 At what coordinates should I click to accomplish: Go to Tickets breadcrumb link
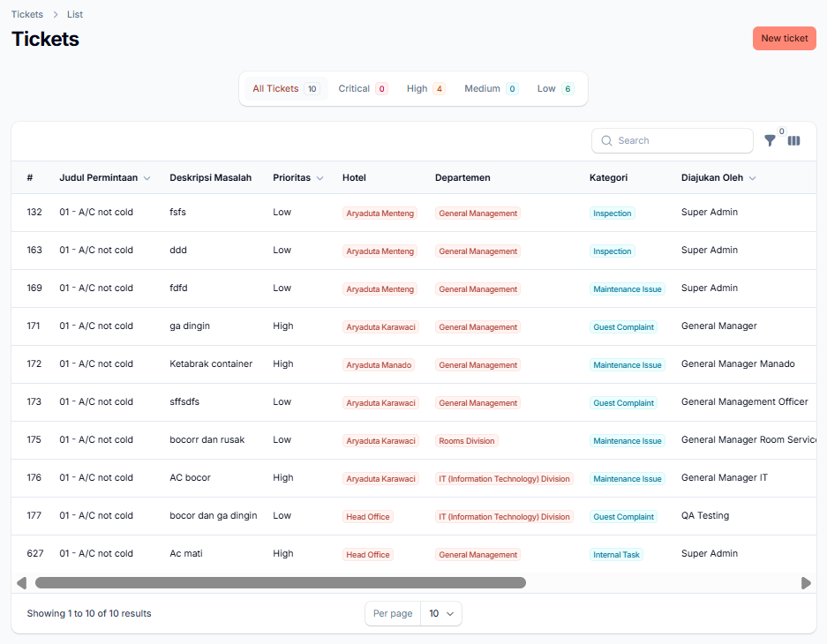coord(27,15)
